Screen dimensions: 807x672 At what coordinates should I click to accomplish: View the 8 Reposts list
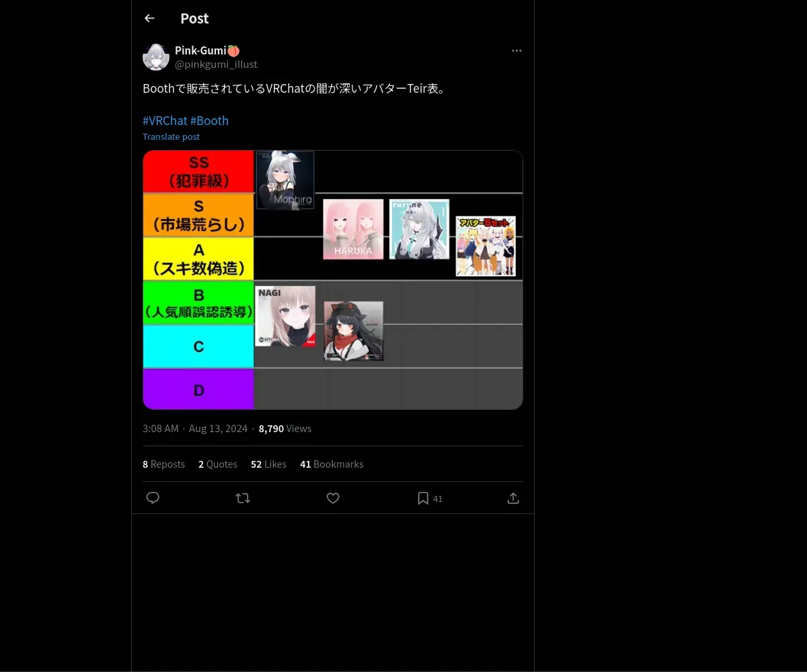[163, 464]
